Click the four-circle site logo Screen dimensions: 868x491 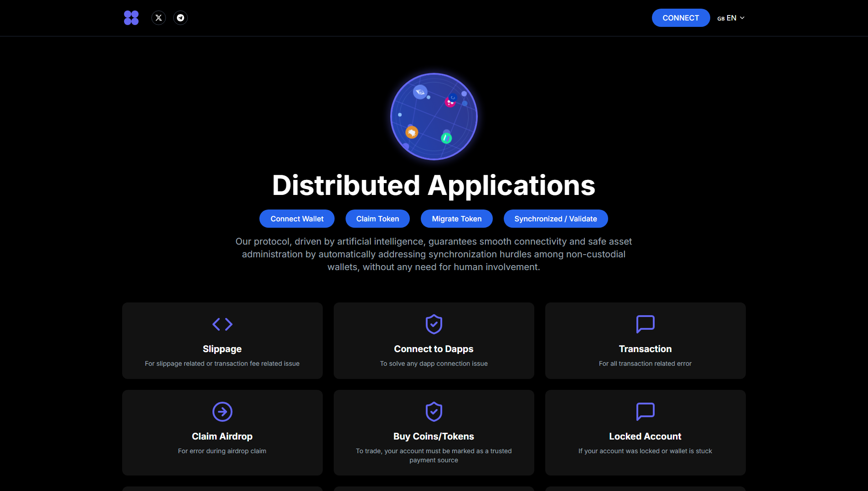coord(131,18)
